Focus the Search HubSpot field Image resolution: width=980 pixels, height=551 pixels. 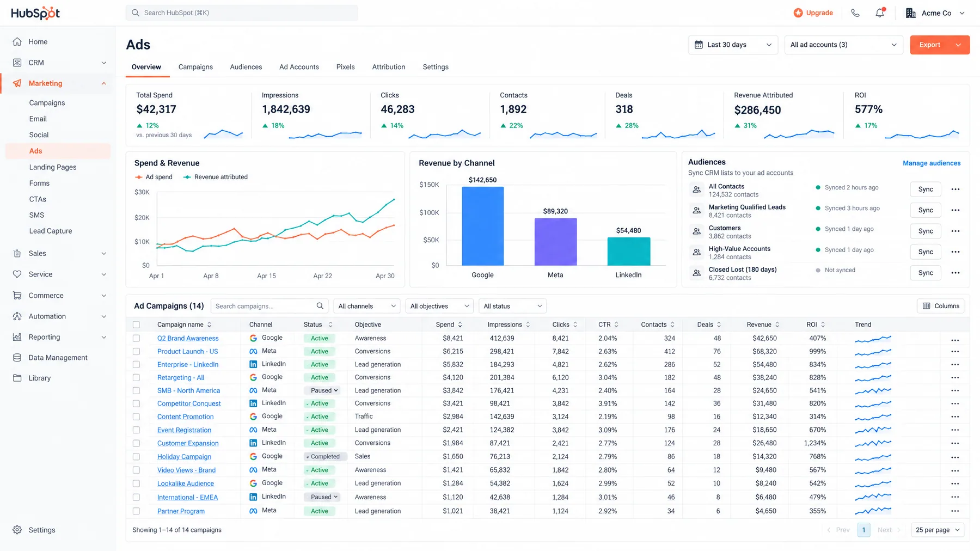[242, 13]
